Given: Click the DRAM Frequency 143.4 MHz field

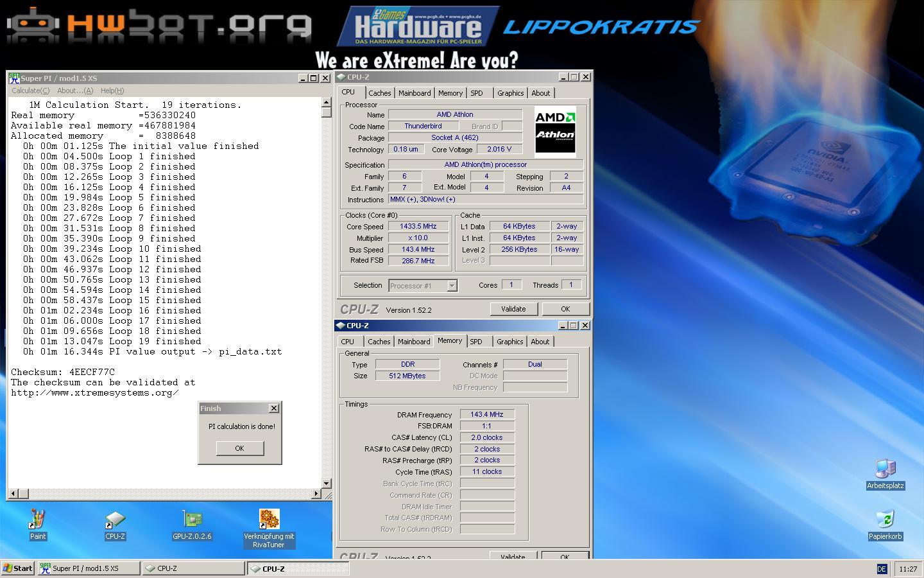Looking at the screenshot, I should point(488,414).
